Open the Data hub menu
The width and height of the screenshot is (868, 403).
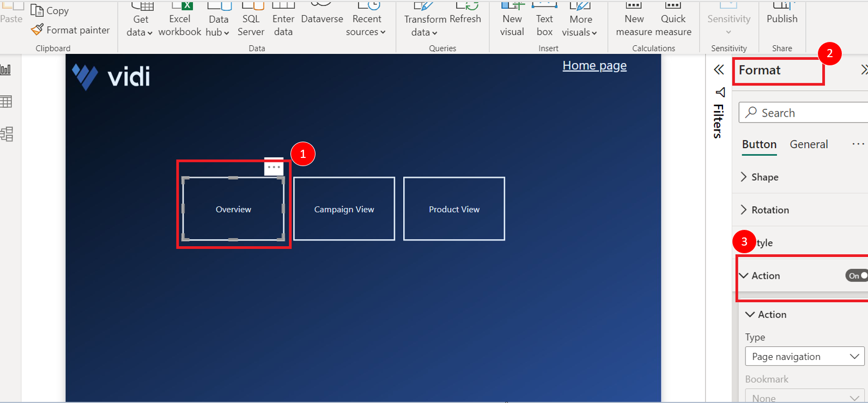click(x=218, y=20)
